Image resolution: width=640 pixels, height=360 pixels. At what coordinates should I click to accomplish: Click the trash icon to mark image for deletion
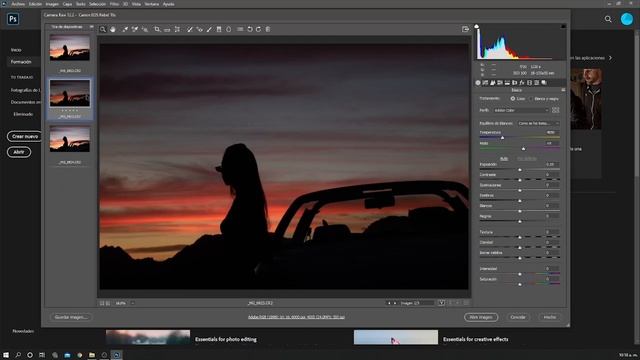tap(268, 29)
